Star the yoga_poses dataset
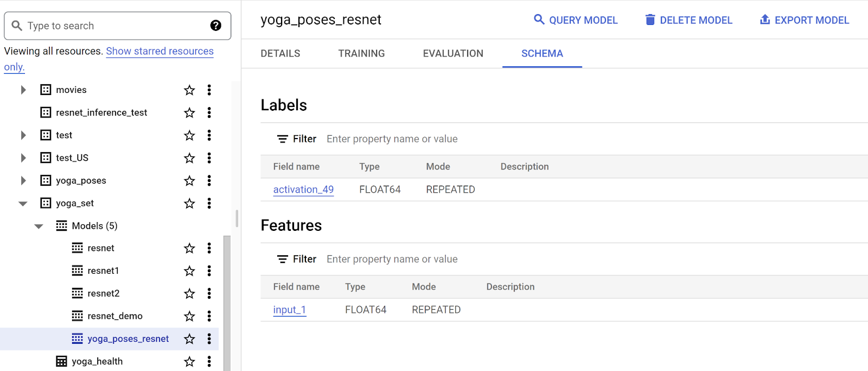The height and width of the screenshot is (371, 868). pyautogui.click(x=189, y=181)
